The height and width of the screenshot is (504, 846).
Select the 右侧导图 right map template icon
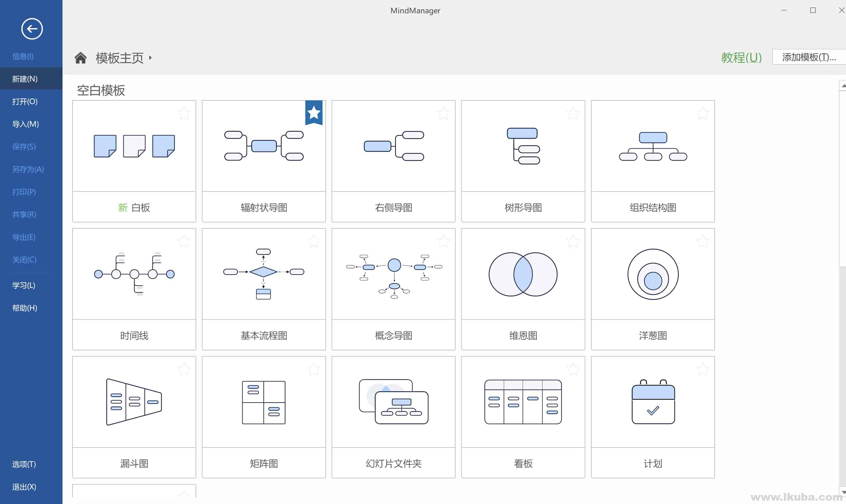(394, 146)
